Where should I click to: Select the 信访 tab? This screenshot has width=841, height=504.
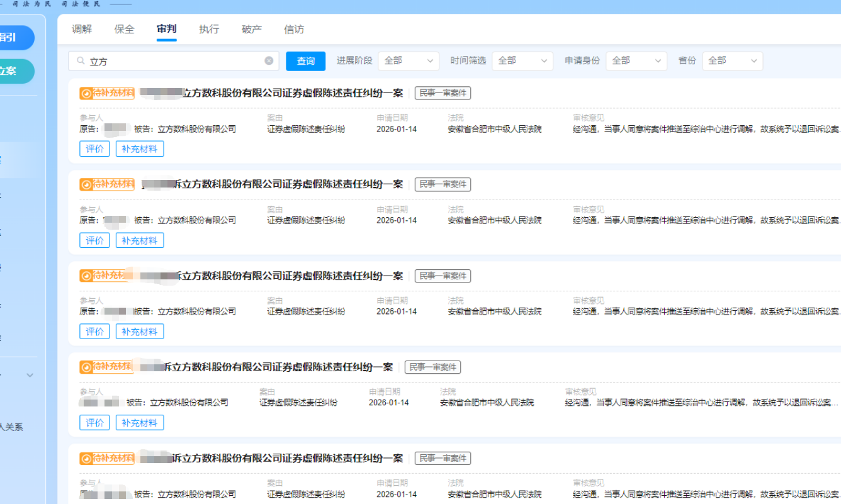294,30
